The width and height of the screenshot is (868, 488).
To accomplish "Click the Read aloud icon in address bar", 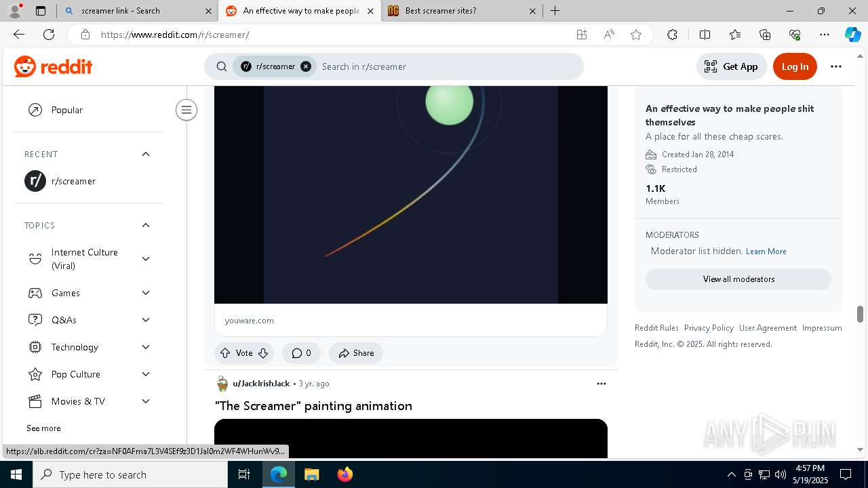I will (609, 35).
